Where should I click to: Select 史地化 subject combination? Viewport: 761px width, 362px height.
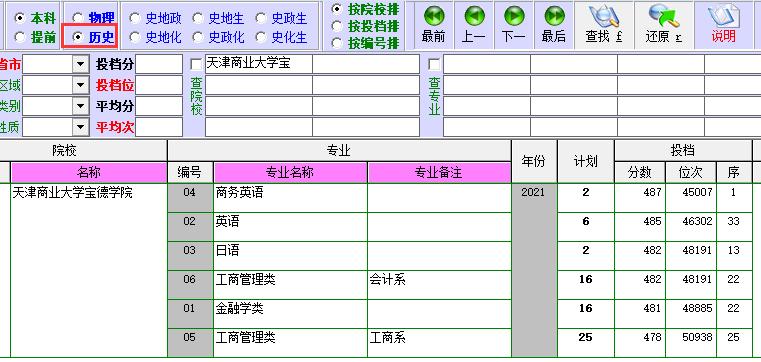click(x=135, y=37)
